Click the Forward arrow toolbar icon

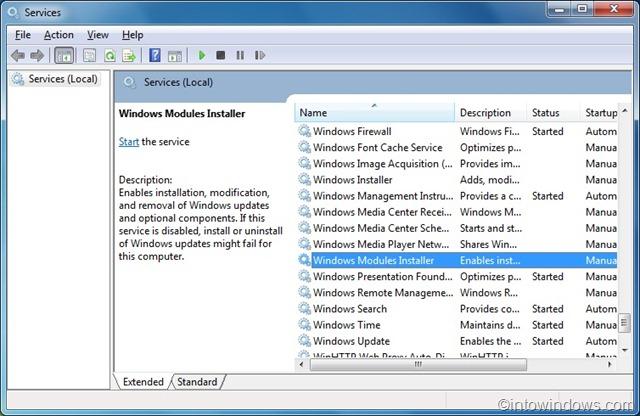(x=37, y=55)
